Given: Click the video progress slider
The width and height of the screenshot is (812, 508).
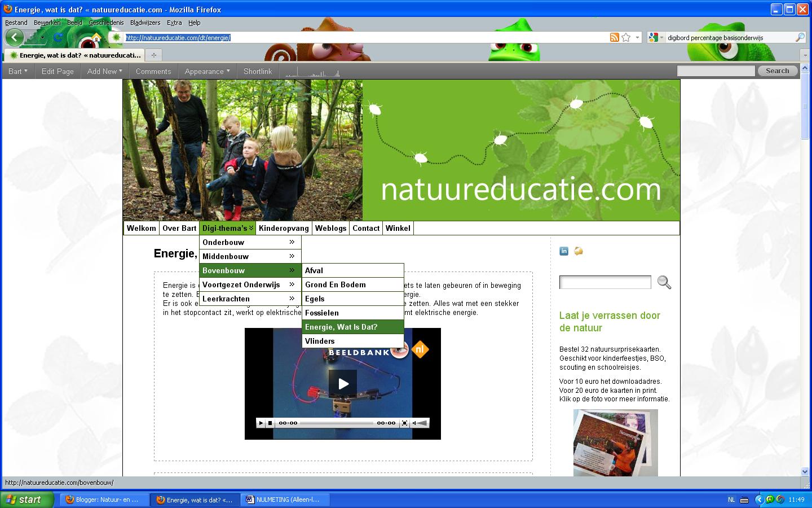Looking at the screenshot, I should point(337,423).
